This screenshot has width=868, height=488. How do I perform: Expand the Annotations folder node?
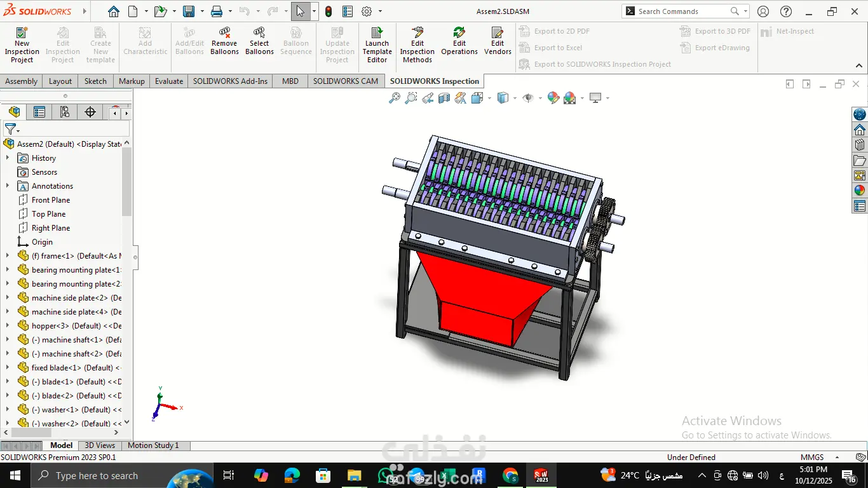(x=8, y=186)
